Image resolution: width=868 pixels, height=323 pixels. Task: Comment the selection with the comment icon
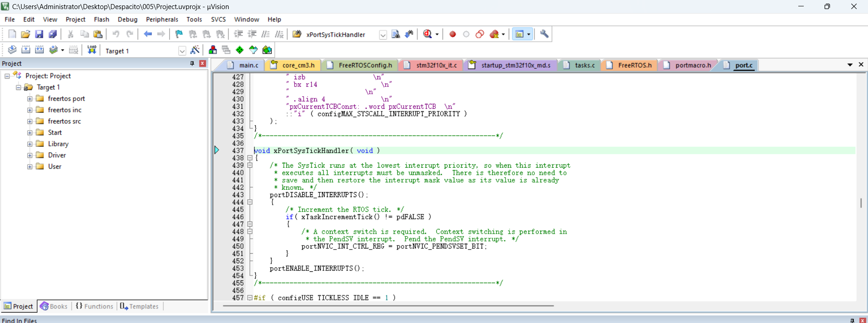point(266,34)
